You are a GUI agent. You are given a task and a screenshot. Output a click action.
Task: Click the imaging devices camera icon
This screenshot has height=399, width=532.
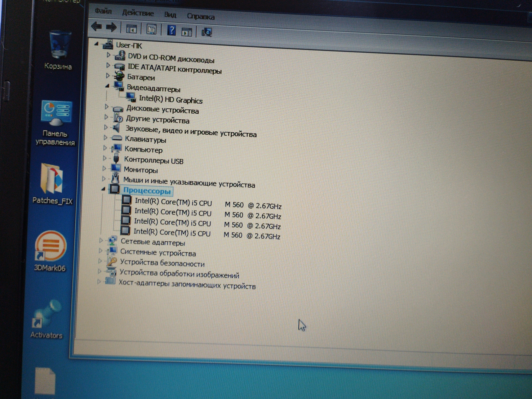[x=111, y=272]
